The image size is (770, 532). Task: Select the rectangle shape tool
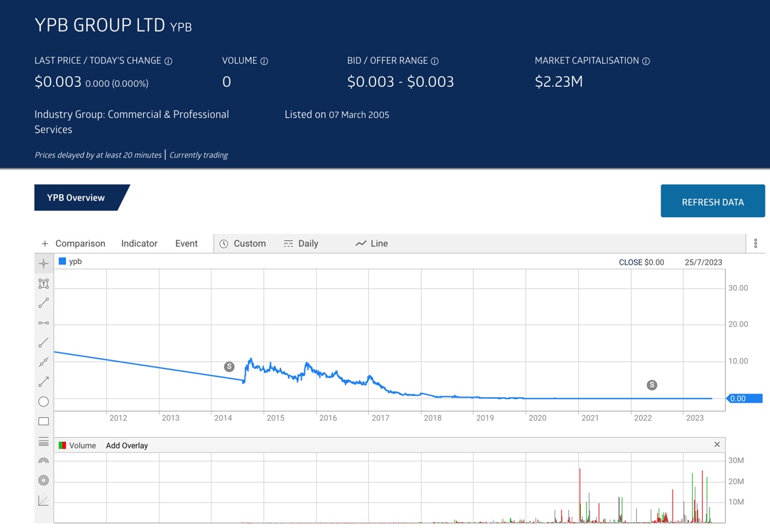(x=43, y=421)
